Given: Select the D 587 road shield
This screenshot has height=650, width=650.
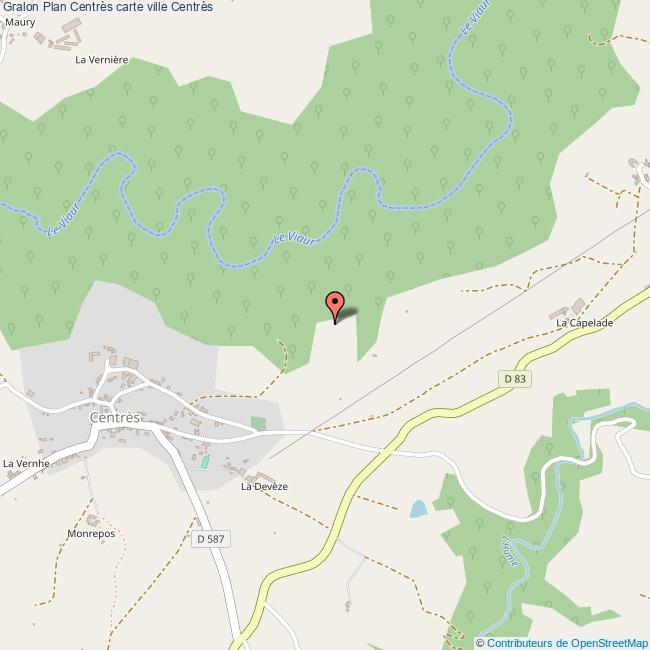Looking at the screenshot, I should pyautogui.click(x=211, y=539).
